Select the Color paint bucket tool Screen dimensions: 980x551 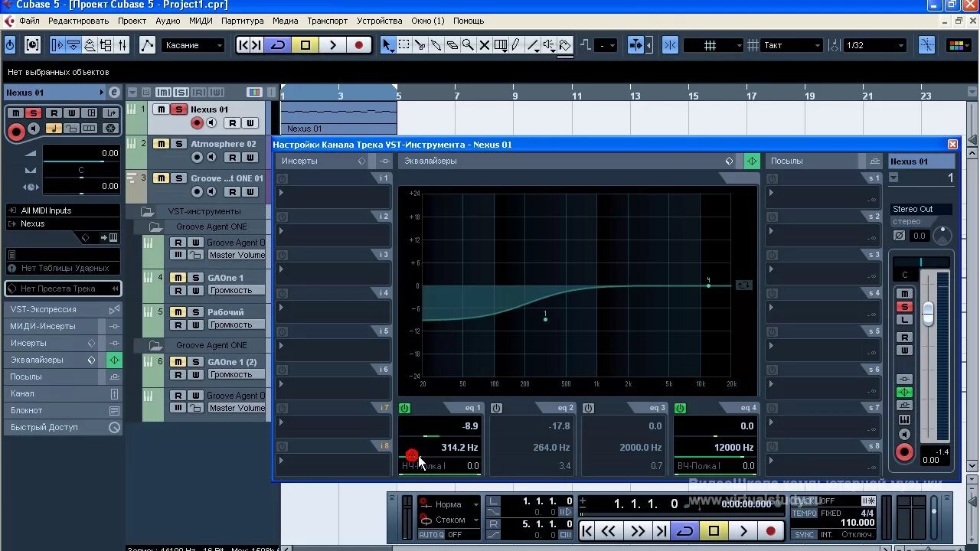[x=564, y=45]
